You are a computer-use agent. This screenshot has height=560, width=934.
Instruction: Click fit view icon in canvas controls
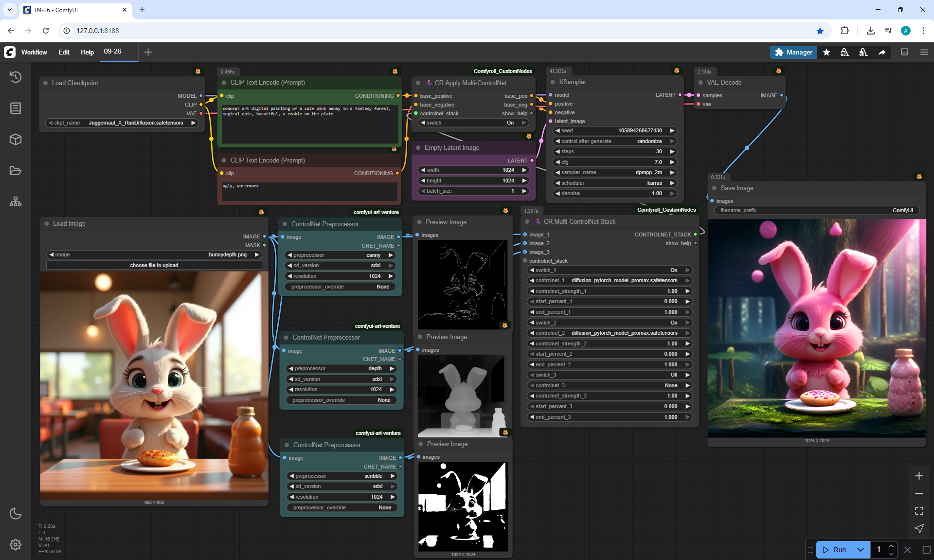(919, 511)
